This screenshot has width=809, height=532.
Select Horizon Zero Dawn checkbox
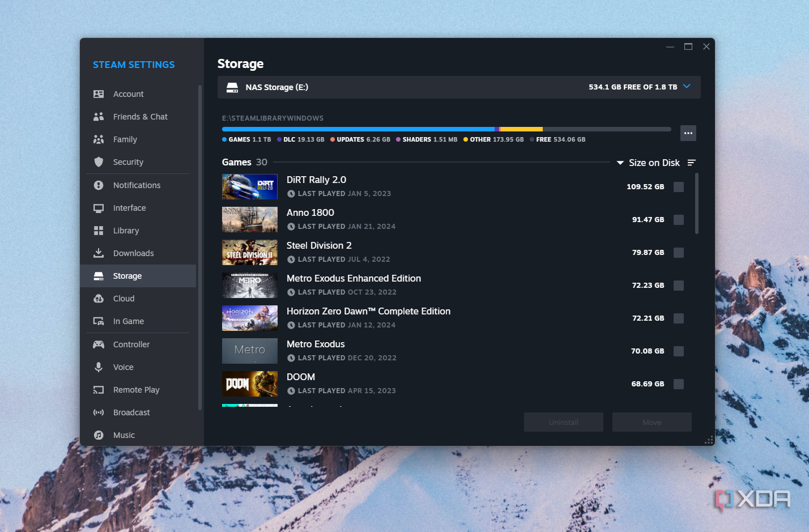click(x=679, y=318)
